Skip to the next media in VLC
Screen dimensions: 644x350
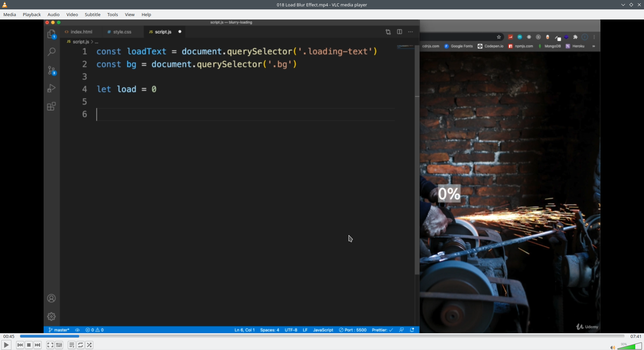point(38,345)
